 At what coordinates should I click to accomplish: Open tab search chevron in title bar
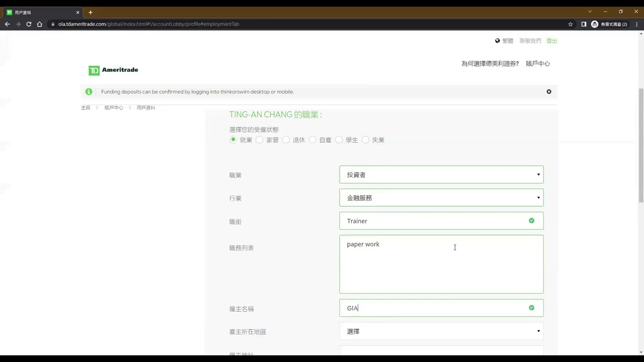590,12
